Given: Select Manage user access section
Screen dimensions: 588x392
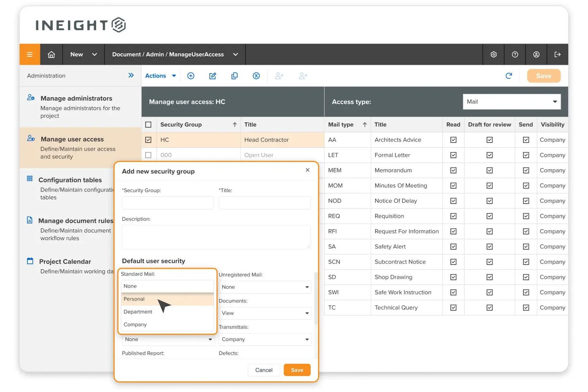Looking at the screenshot, I should point(80,147).
